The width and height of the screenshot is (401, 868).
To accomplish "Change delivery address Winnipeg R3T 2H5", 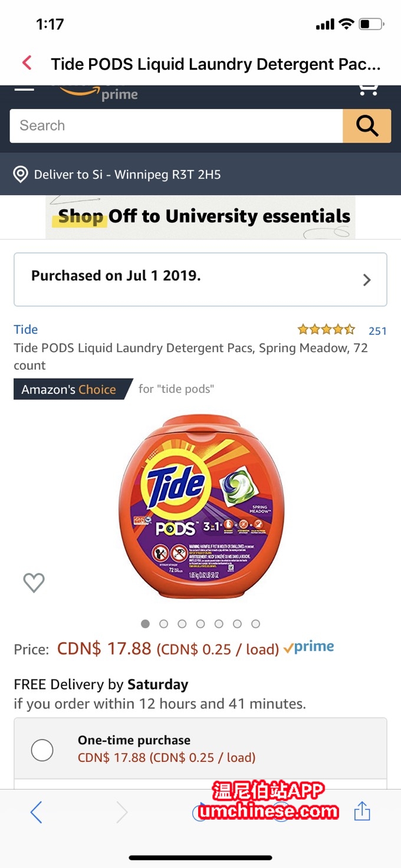I will click(127, 175).
